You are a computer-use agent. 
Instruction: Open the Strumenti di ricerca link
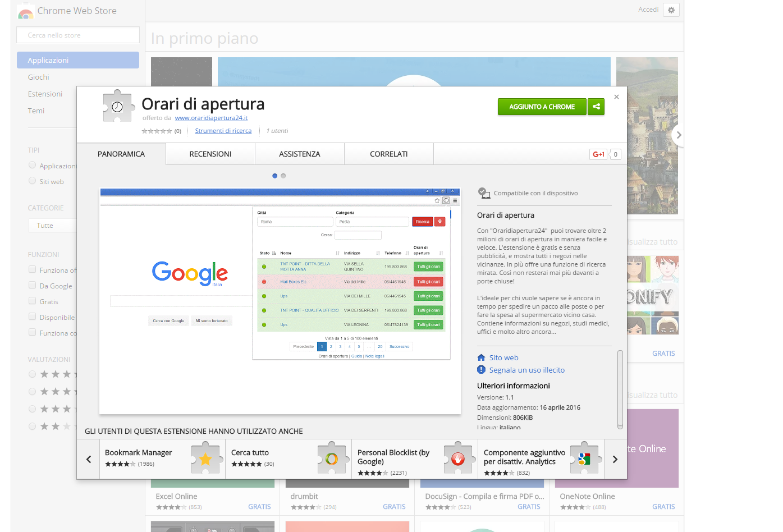[223, 131]
